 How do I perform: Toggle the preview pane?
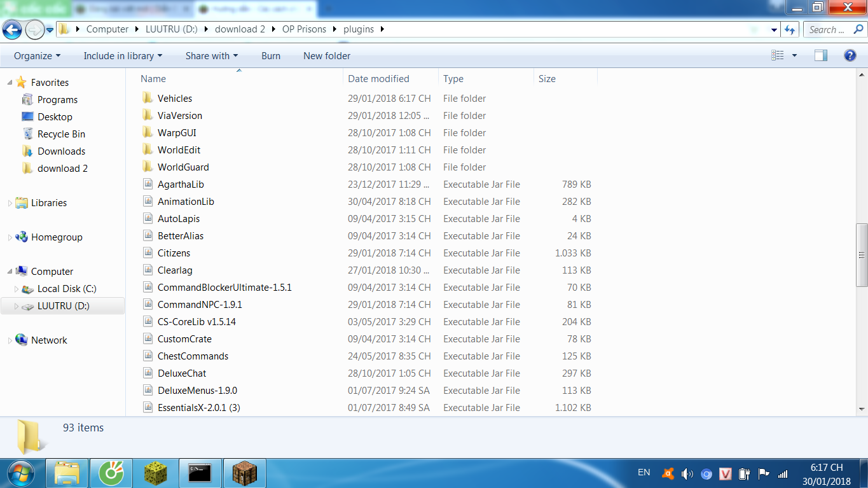pos(821,55)
